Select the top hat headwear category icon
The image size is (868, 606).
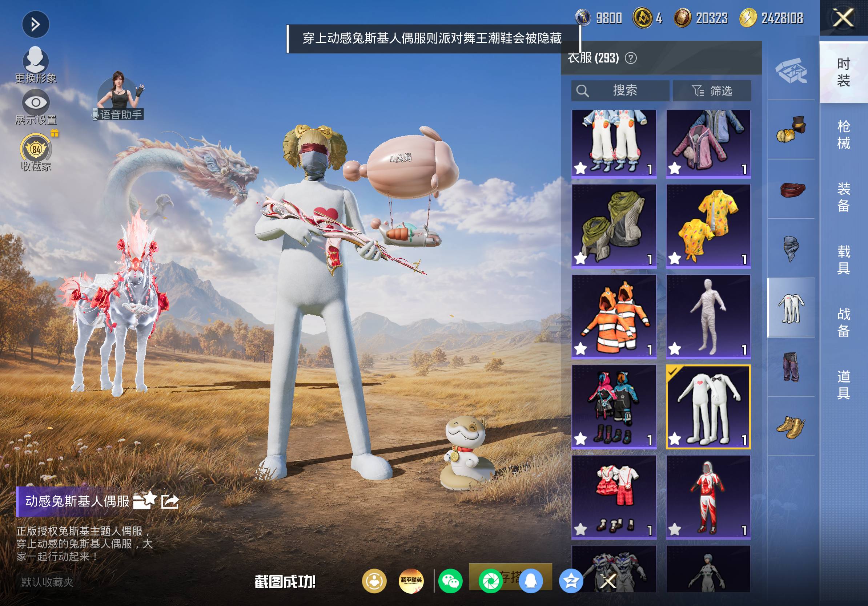[x=791, y=130]
